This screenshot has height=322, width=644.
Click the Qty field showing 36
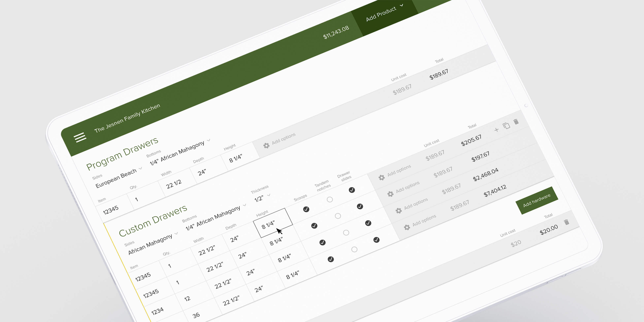click(196, 315)
